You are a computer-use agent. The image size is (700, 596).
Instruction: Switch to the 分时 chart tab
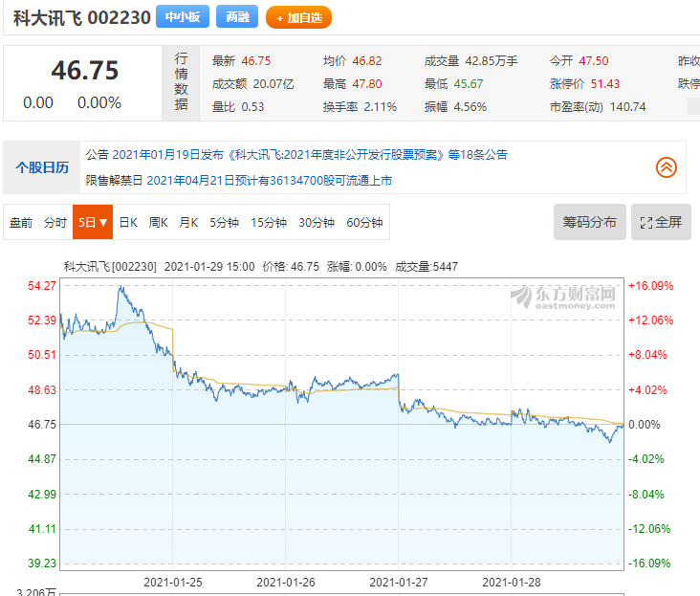[55, 222]
